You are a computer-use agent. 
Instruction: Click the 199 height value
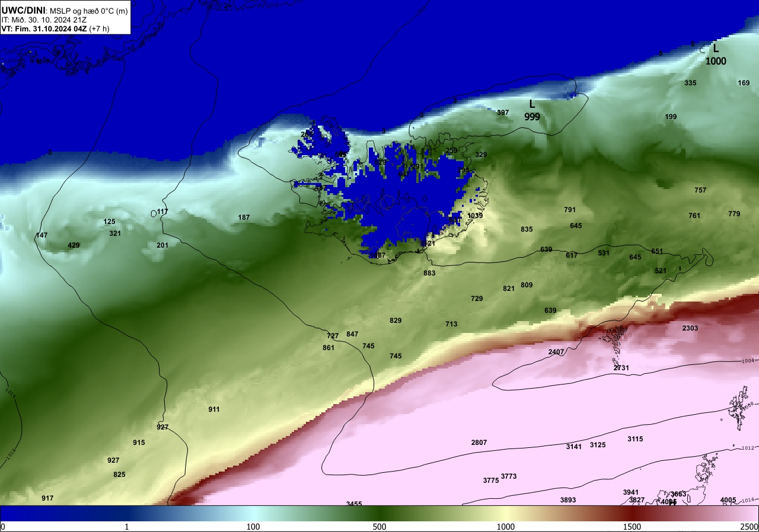click(x=671, y=117)
